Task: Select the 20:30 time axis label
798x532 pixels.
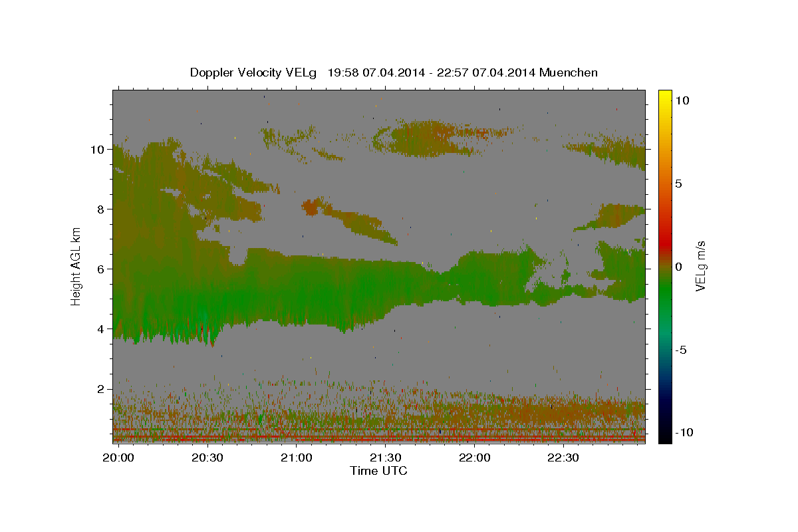Action: 207,458
